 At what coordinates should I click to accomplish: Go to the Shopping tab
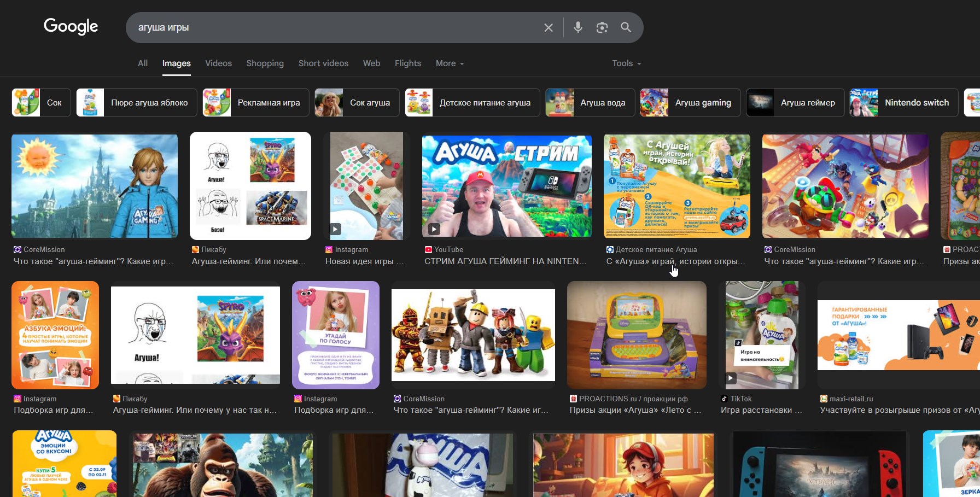point(265,63)
